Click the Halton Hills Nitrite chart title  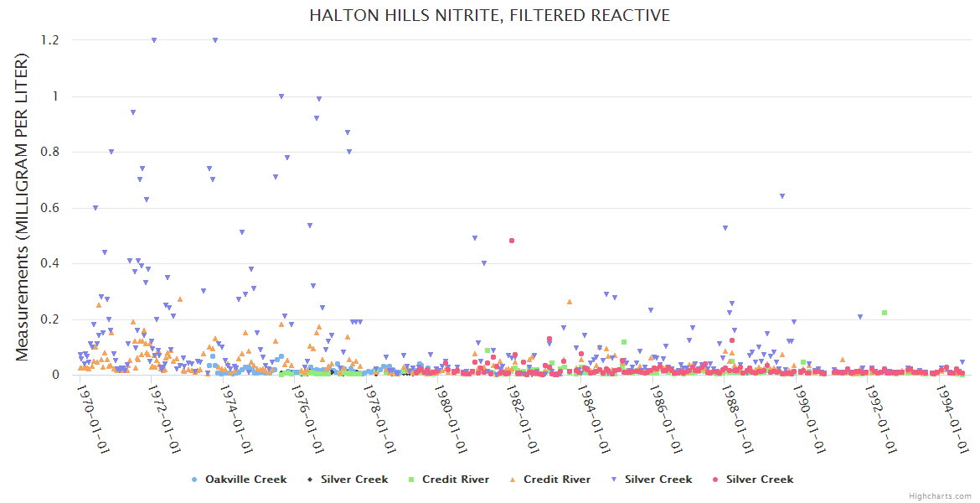[489, 15]
